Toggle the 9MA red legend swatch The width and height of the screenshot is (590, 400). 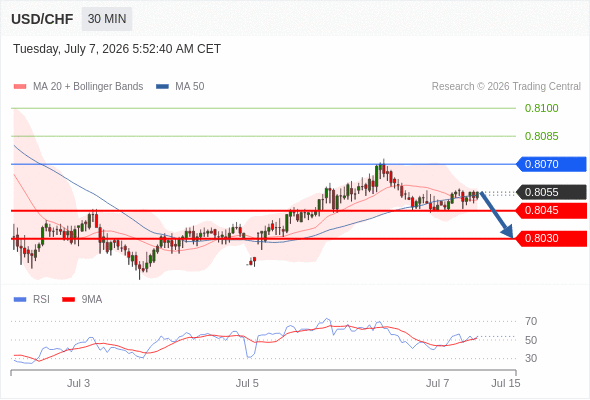68,300
